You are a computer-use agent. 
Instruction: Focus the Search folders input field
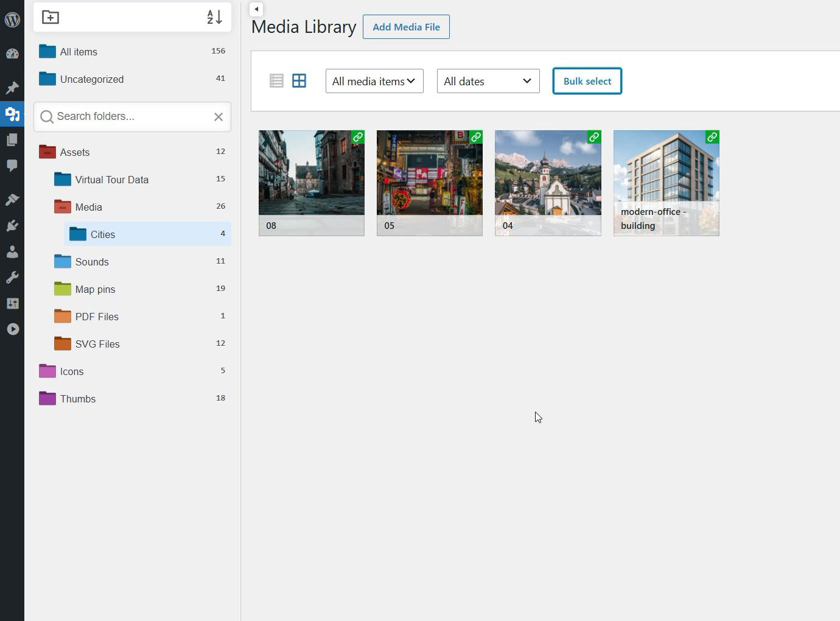click(x=132, y=116)
